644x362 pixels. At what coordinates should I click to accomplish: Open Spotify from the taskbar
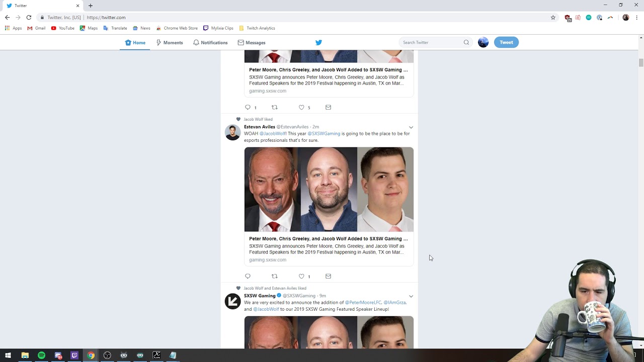tap(41, 355)
